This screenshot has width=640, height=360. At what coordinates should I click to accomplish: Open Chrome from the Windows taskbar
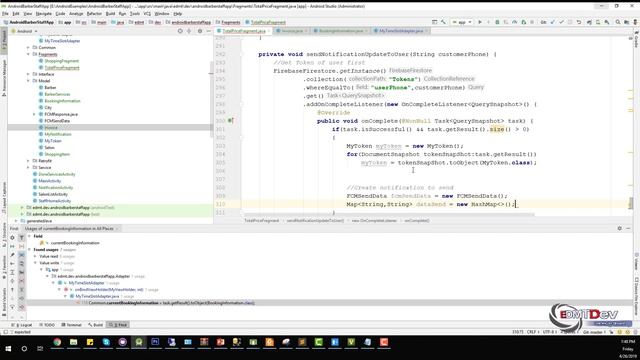[x=57, y=342]
